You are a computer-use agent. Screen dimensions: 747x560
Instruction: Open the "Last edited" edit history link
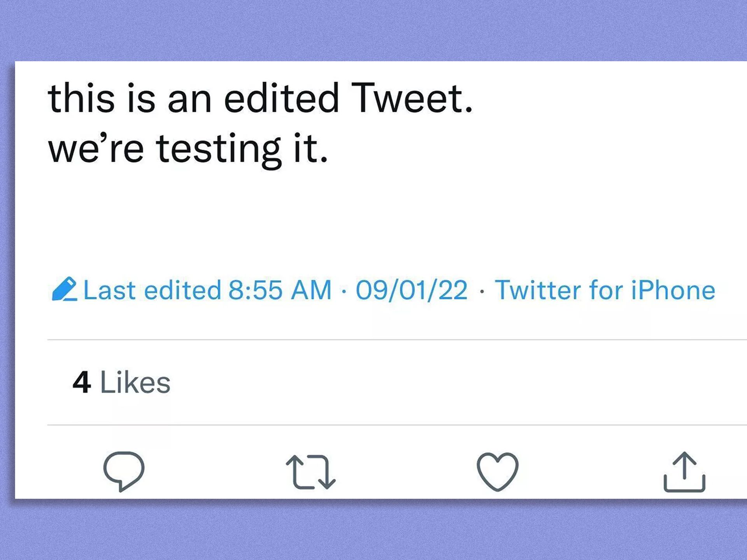click(152, 290)
